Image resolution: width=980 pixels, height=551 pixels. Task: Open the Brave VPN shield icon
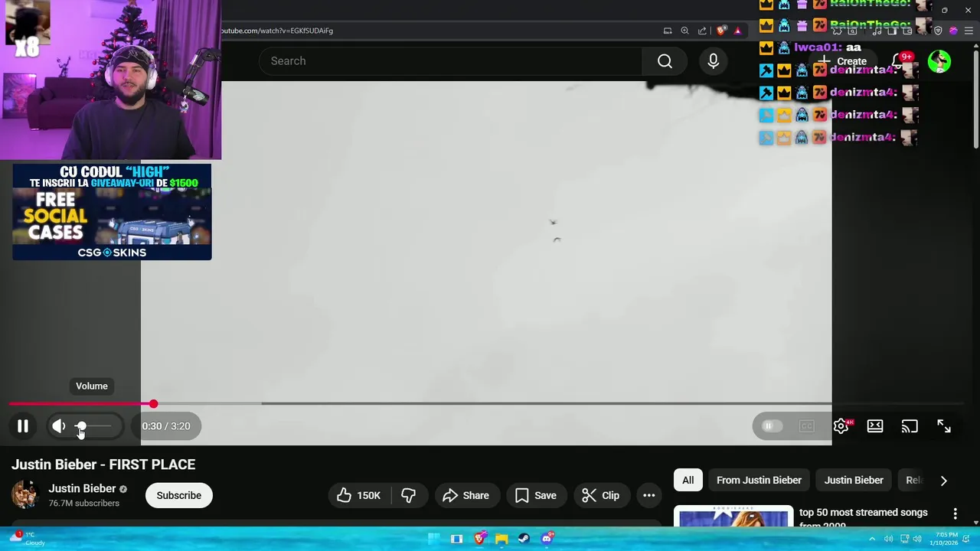938,31
